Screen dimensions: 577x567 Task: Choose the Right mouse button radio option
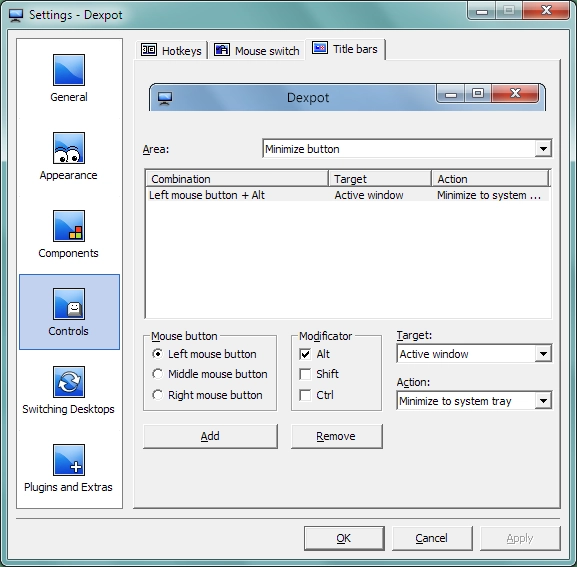(157, 395)
